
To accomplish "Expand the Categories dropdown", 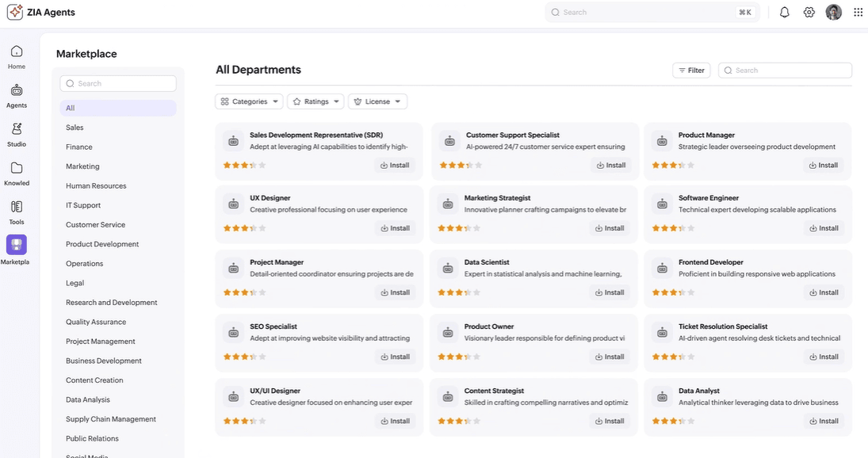I will (x=249, y=101).
